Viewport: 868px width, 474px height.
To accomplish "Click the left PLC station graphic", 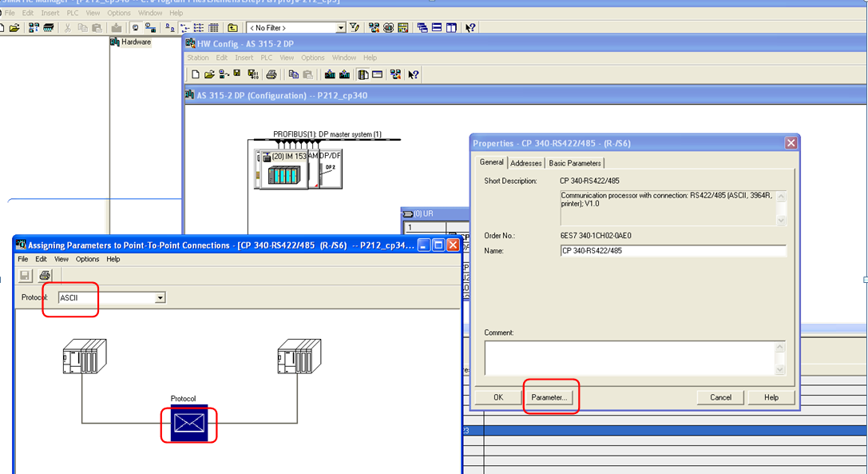I will pos(85,356).
